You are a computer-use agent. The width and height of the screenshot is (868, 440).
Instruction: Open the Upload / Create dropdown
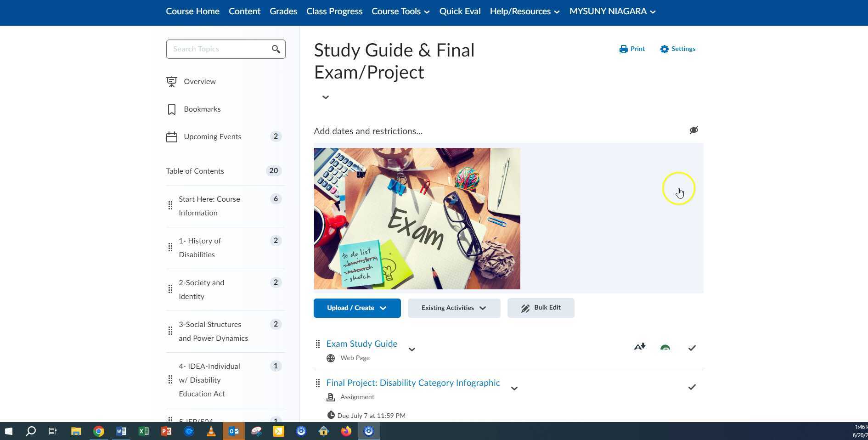pos(357,308)
